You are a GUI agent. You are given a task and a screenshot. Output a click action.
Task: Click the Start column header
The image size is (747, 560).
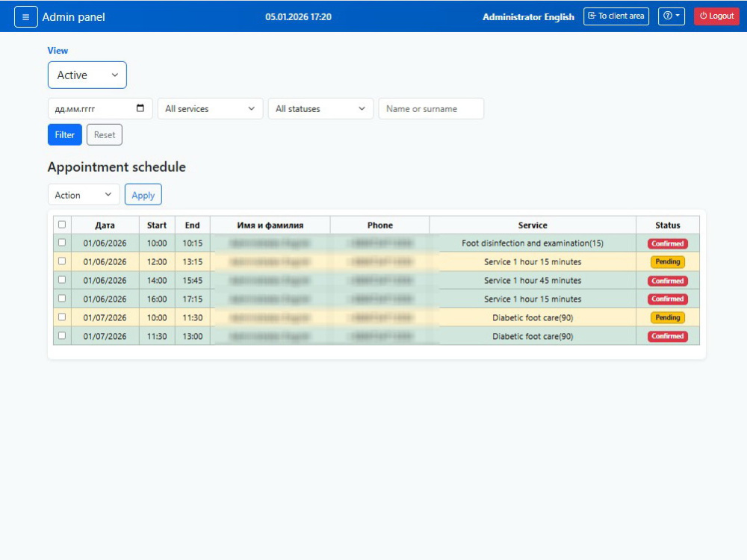[x=157, y=225]
